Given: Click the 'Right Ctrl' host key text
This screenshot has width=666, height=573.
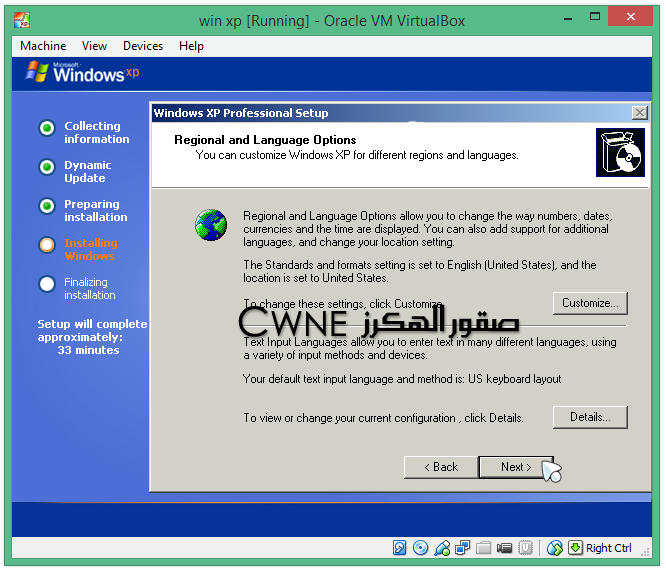Looking at the screenshot, I should (x=609, y=548).
